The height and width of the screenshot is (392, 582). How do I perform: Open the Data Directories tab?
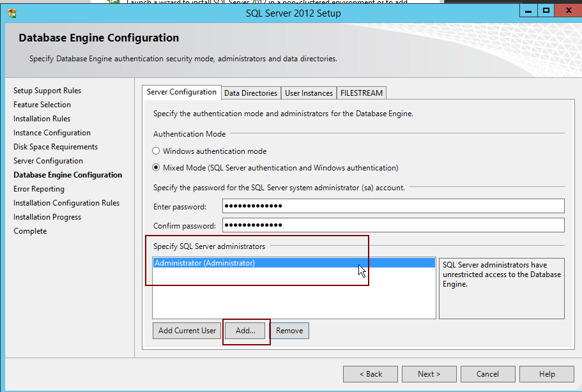point(250,93)
